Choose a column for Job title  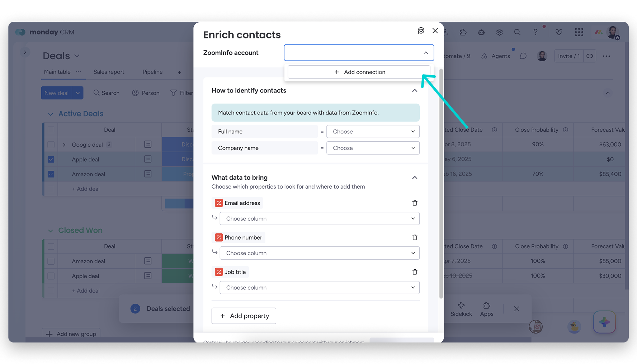pyautogui.click(x=320, y=288)
